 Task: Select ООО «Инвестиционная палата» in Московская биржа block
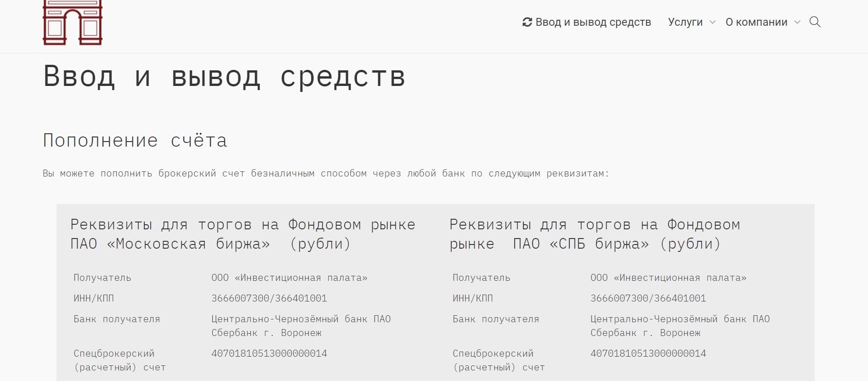(289, 278)
